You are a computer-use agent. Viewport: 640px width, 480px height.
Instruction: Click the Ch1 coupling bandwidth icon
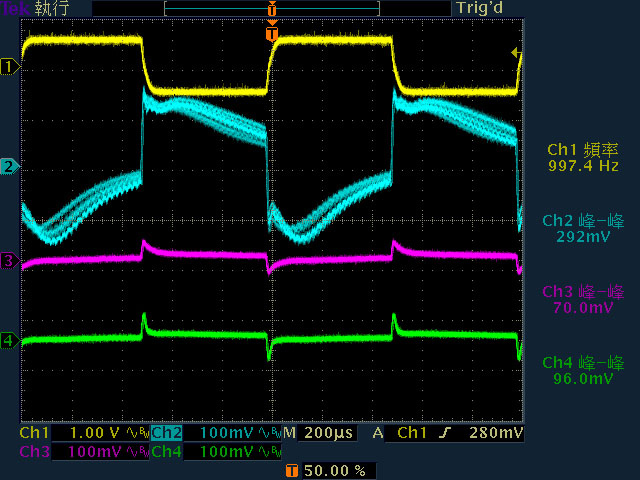click(138, 433)
